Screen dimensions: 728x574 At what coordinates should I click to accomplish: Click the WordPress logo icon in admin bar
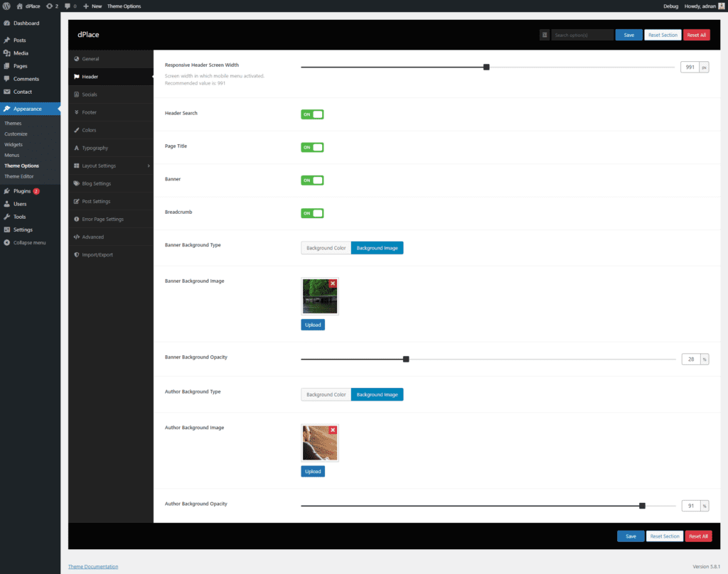coord(7,6)
